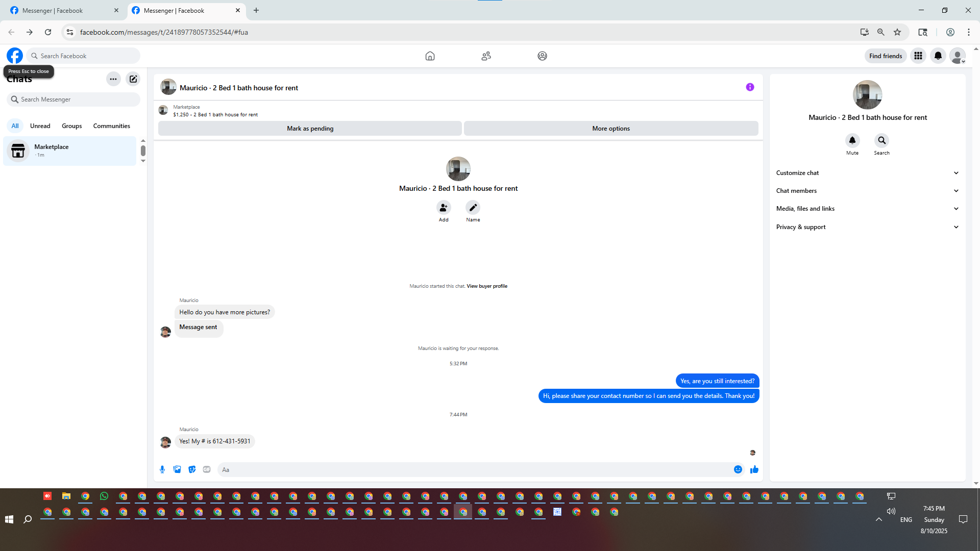Viewport: 980px width, 551px height.
Task: Click the Mark as pending button
Action: 310,129
